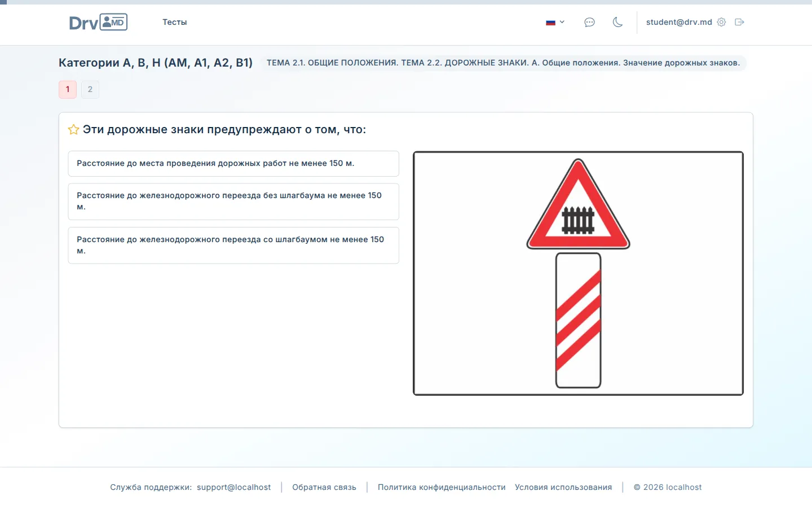This screenshot has height=508, width=812.
Task: Toggle dark mode with the moon switch
Action: coord(617,22)
